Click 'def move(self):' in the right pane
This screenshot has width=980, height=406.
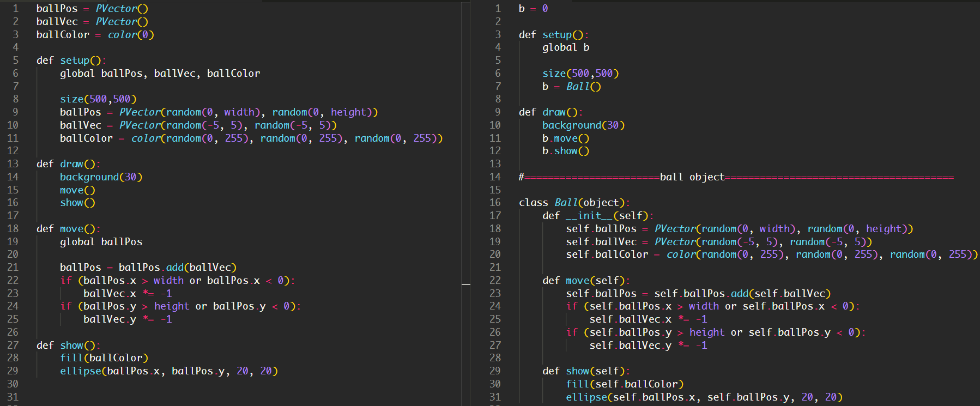(x=585, y=281)
